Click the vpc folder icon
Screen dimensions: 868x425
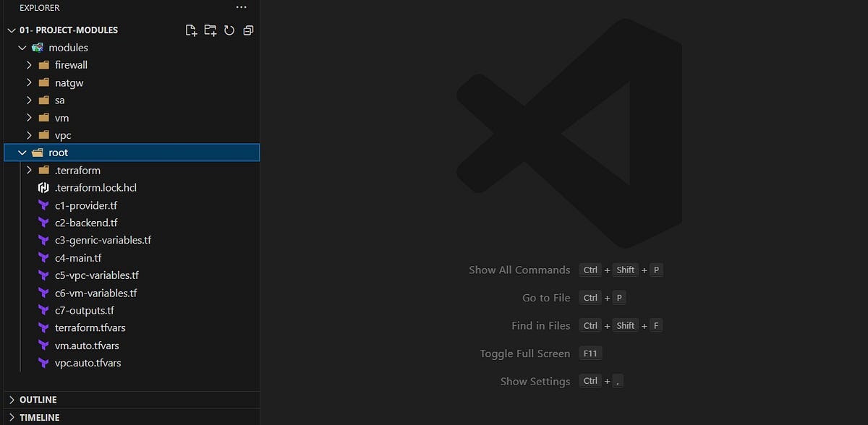(x=43, y=135)
